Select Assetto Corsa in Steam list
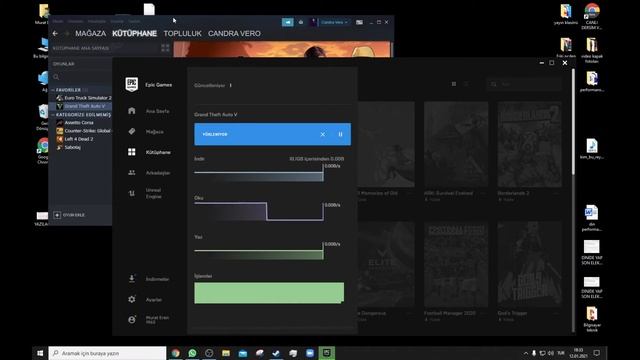Screen dimensions: 640x360 click(x=79, y=122)
